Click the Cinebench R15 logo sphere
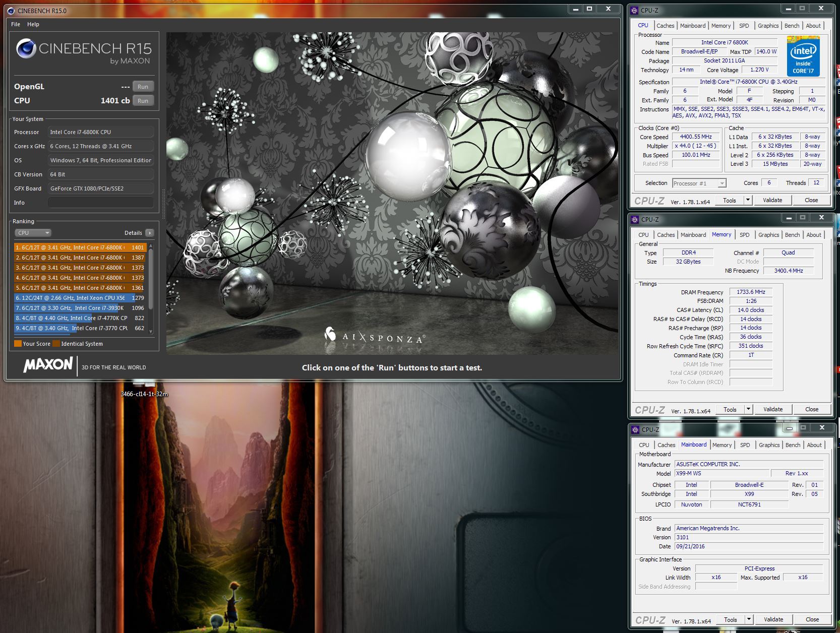 point(26,49)
